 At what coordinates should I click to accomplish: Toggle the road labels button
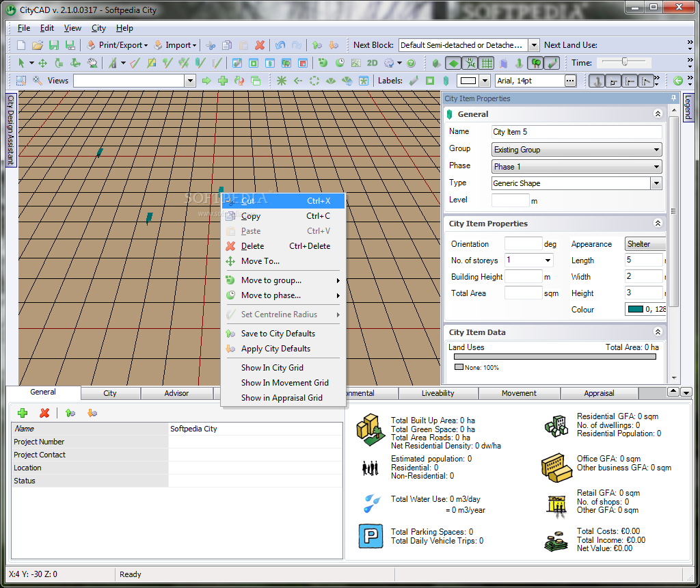pos(414,81)
